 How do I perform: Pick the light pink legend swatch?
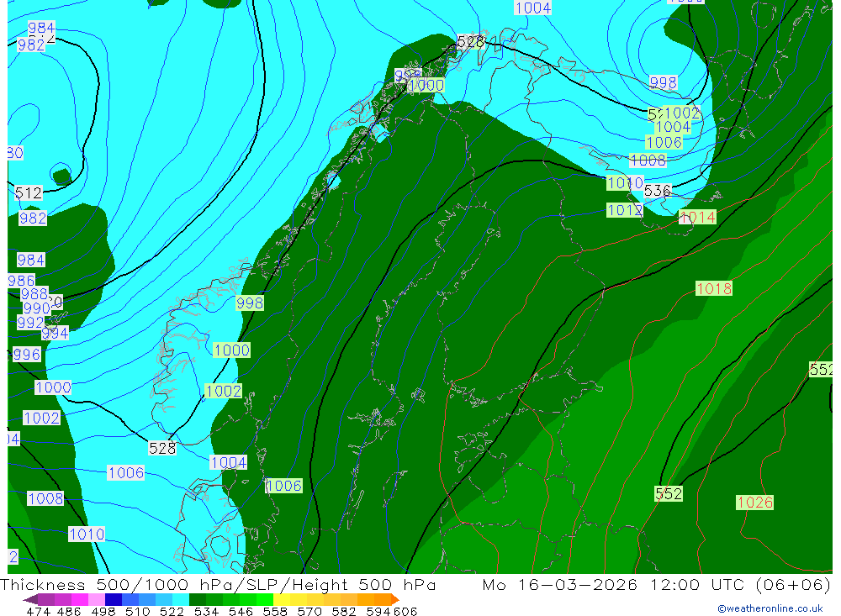tap(97, 599)
